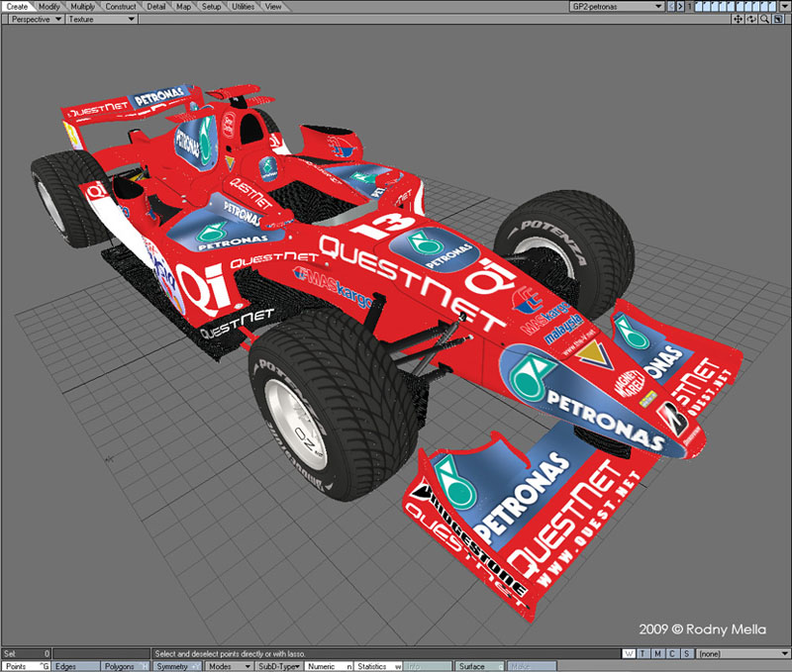Click the viewport zoom magnifier icon
The image size is (792, 672).
click(x=765, y=19)
